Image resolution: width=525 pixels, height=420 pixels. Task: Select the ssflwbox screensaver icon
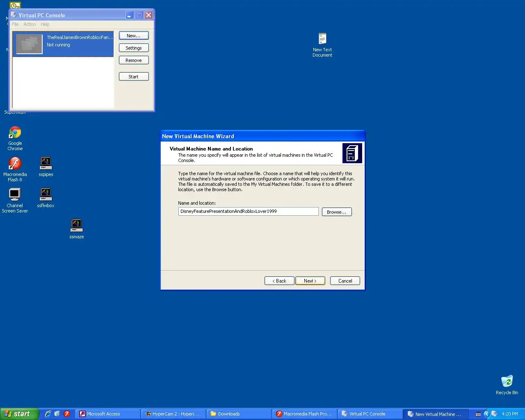(46, 198)
